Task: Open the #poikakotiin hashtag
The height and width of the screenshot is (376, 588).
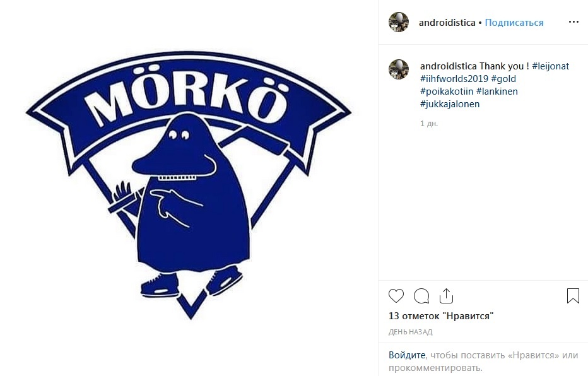Action: click(447, 91)
